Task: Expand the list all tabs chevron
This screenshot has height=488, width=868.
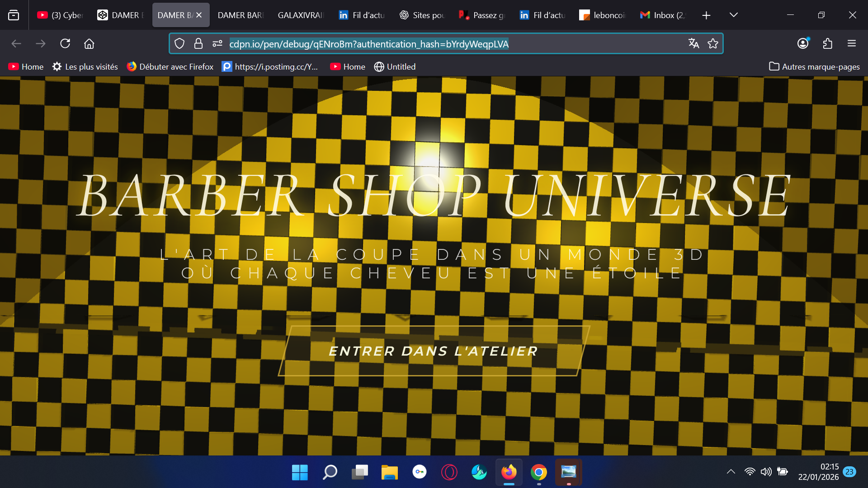Action: click(734, 15)
